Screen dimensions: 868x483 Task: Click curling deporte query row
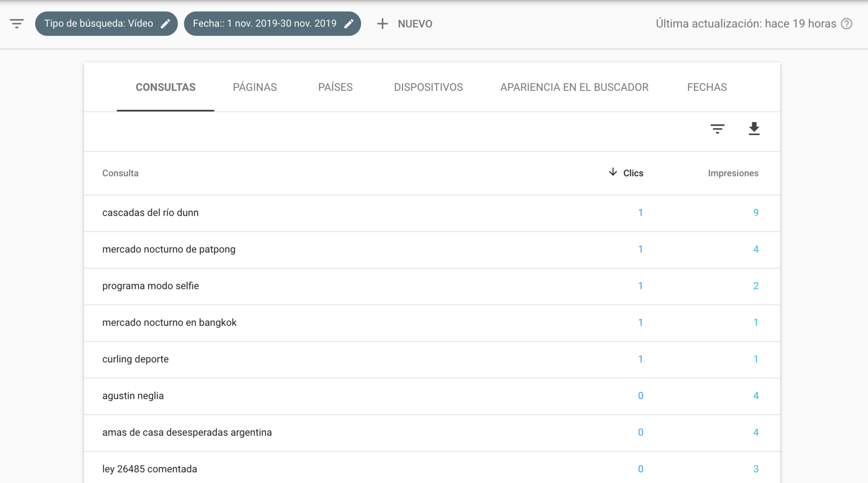[x=433, y=359]
